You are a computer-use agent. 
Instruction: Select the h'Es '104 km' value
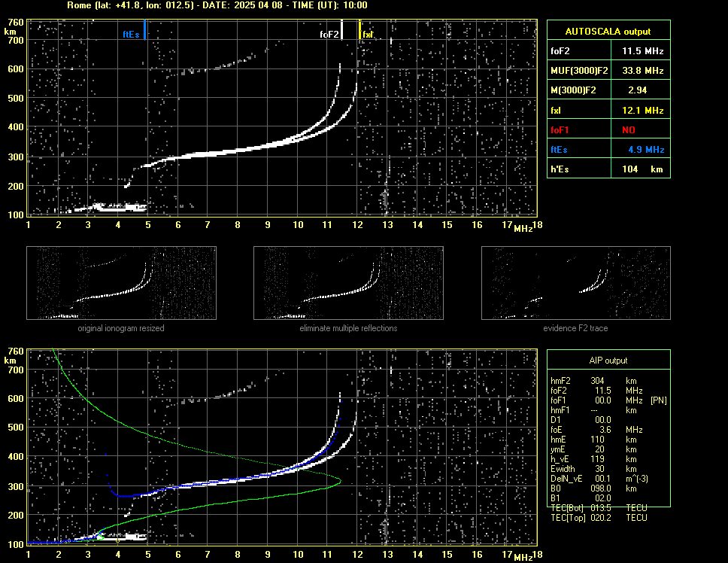642,169
